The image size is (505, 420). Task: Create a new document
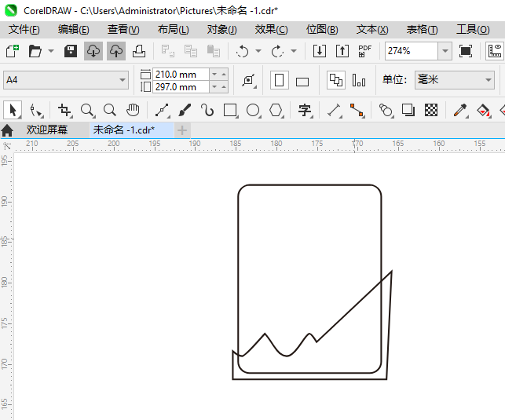pos(13,51)
